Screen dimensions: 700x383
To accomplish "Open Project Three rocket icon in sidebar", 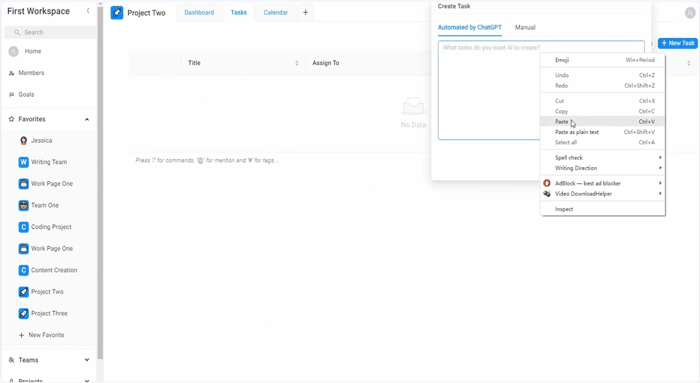I will point(24,313).
